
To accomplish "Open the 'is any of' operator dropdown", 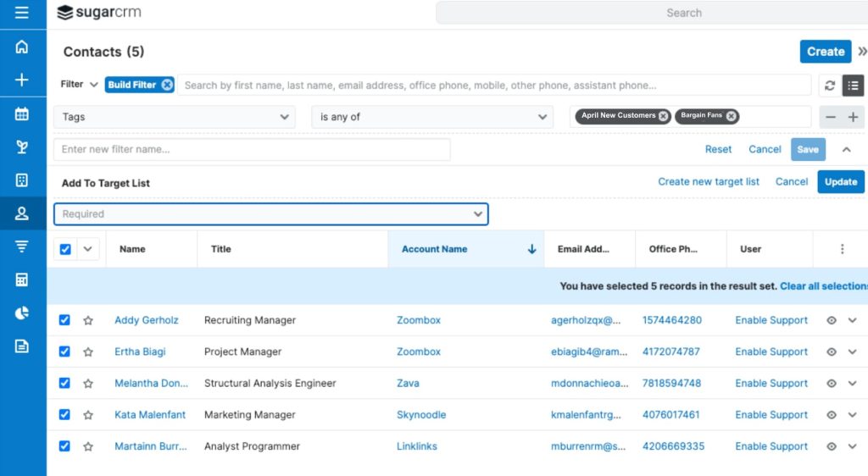I will tap(432, 117).
